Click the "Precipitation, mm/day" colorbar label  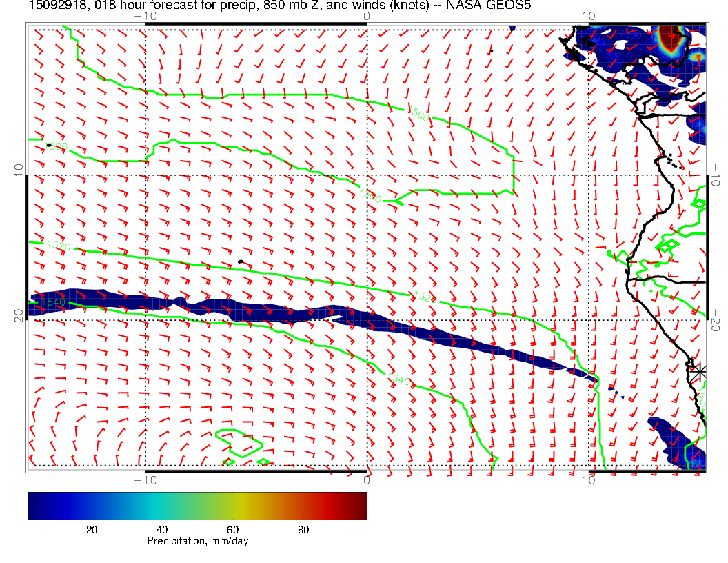pos(197,542)
